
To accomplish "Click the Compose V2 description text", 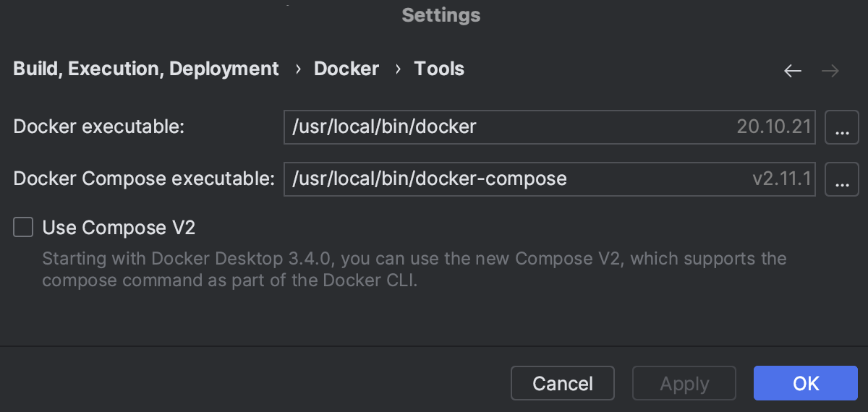I will tap(412, 270).
